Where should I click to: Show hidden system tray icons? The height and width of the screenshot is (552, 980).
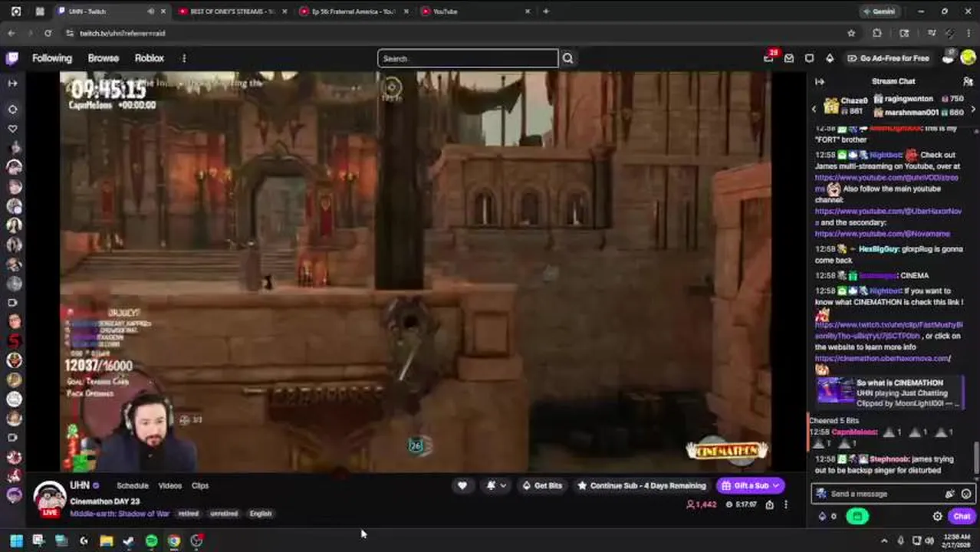click(x=884, y=540)
